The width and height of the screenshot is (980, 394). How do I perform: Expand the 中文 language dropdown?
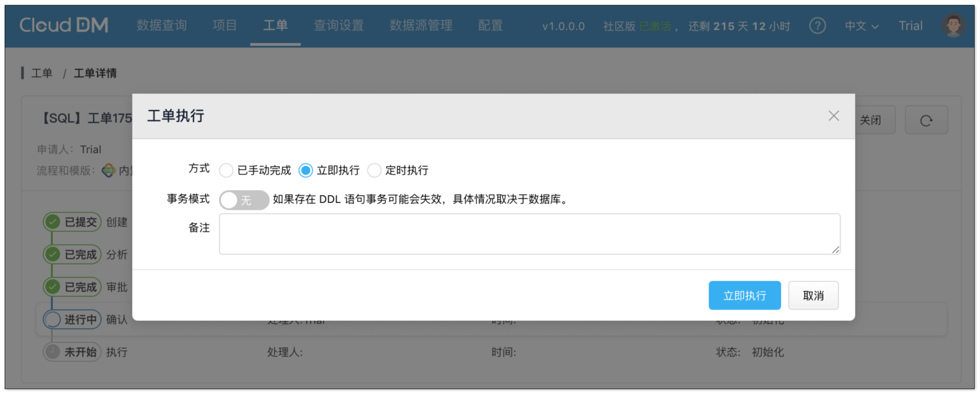tap(861, 26)
